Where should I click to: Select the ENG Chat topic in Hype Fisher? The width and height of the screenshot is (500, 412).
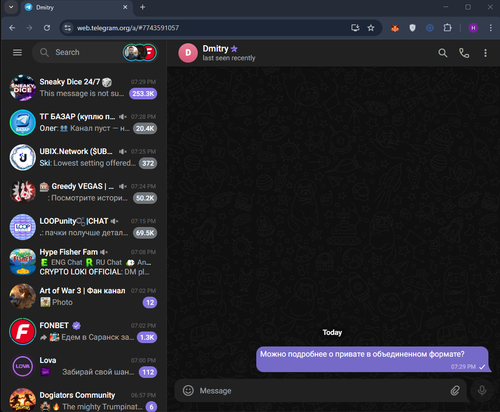61,262
